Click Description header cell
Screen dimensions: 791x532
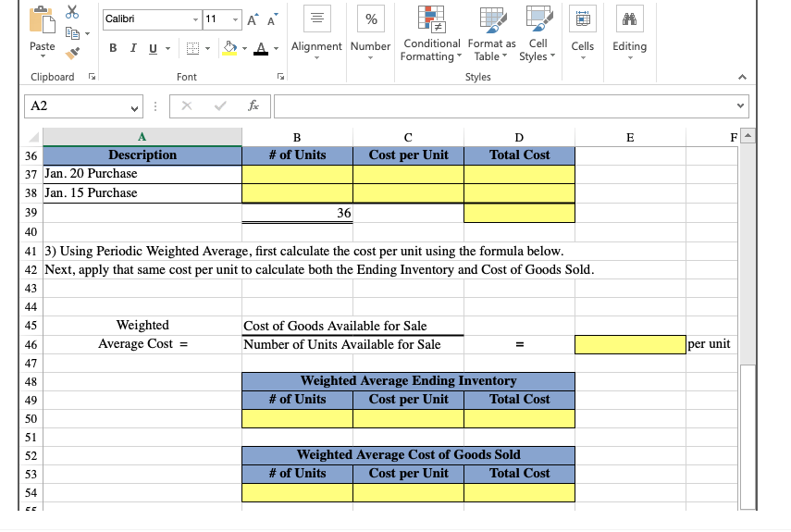(142, 155)
